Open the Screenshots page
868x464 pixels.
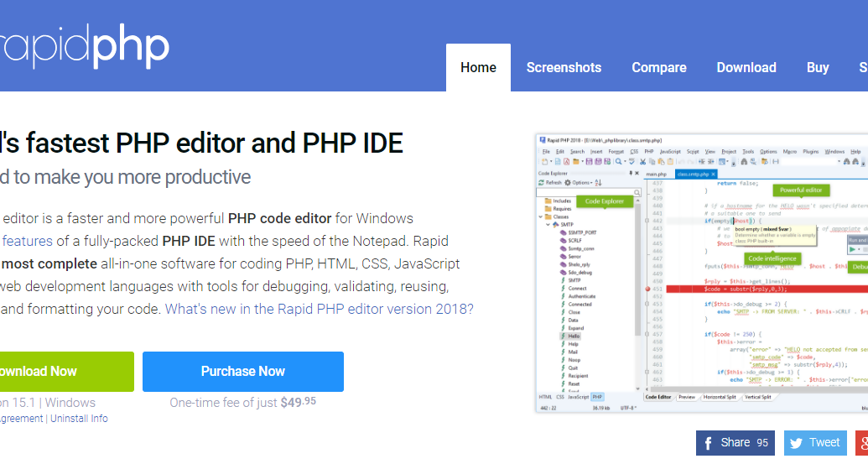tap(564, 68)
